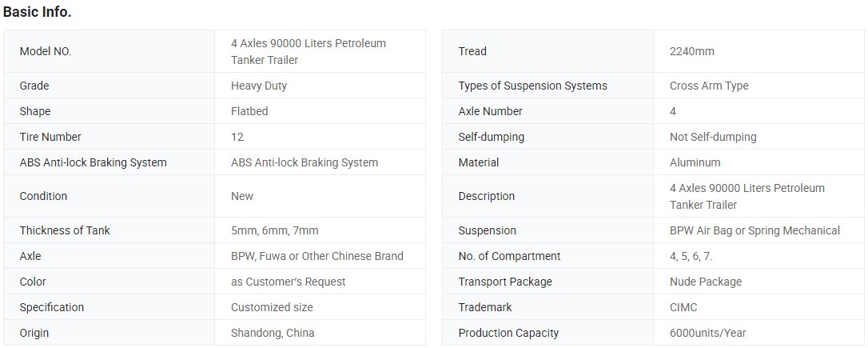868x348 pixels.
Task: Click the as Customer's Request color value
Action: [x=289, y=282]
